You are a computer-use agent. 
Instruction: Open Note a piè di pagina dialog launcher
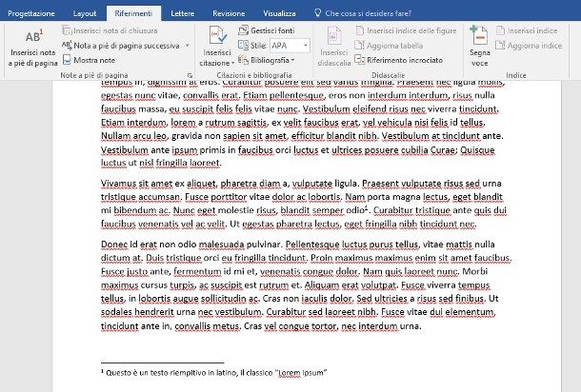(190, 75)
